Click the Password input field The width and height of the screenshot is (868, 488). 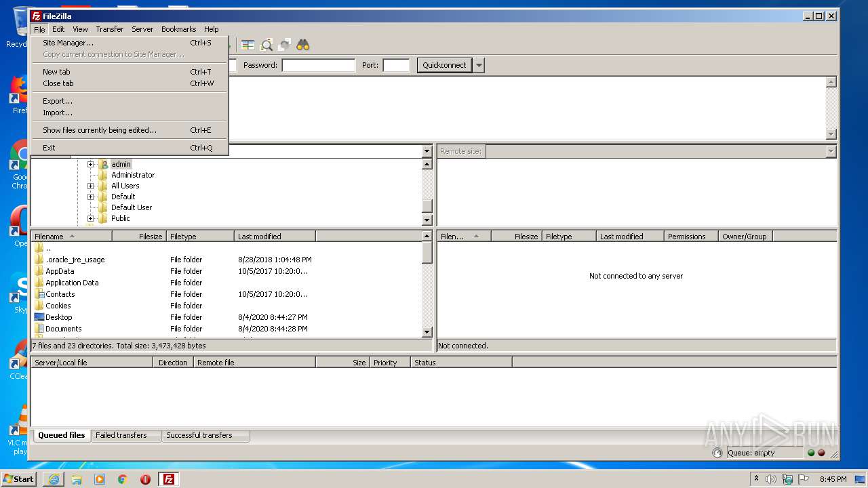[x=318, y=65]
